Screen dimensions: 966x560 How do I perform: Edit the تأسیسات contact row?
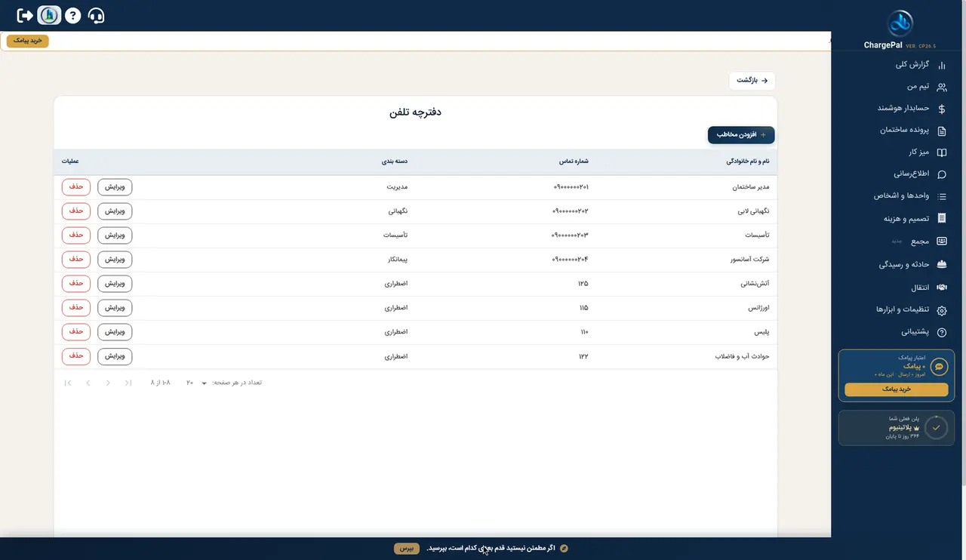115,235
